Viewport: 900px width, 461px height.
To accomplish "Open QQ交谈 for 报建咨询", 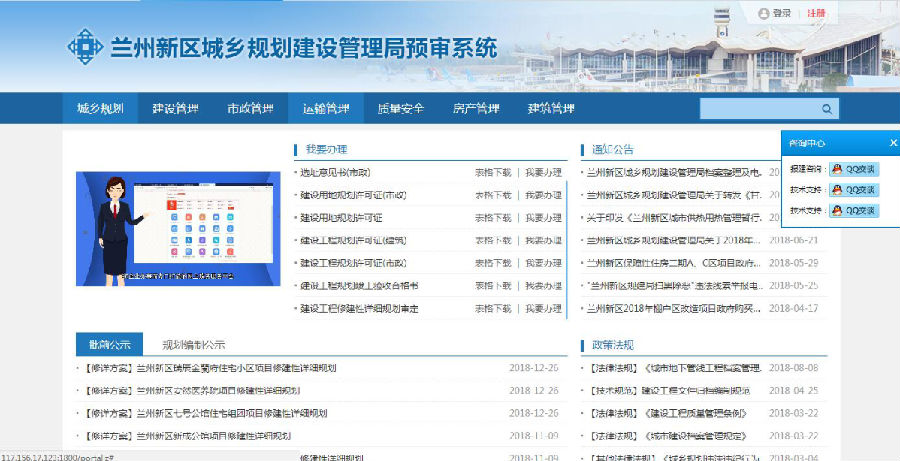I will click(853, 170).
